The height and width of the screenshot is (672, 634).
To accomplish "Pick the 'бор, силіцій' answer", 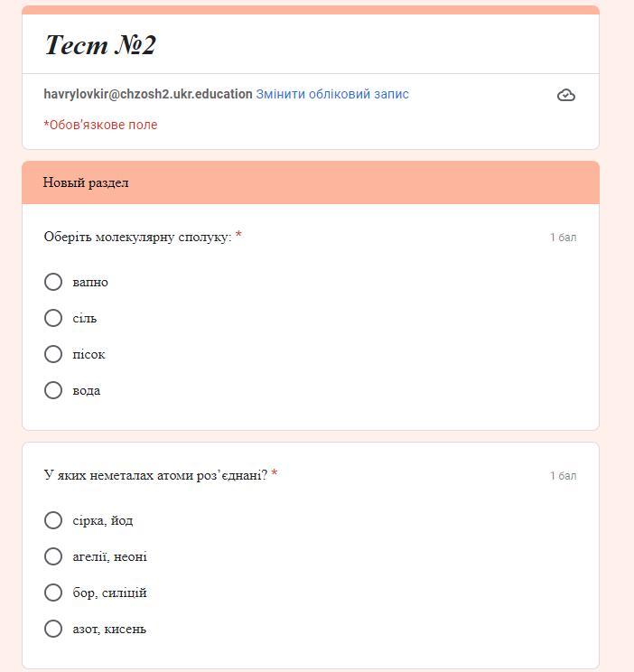I will point(53,593).
